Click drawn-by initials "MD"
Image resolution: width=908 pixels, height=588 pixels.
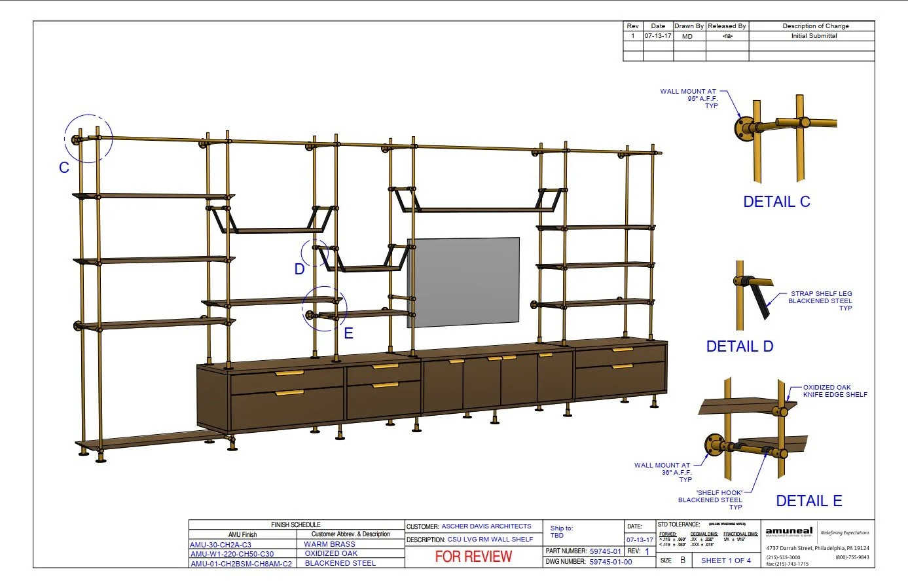(687, 36)
